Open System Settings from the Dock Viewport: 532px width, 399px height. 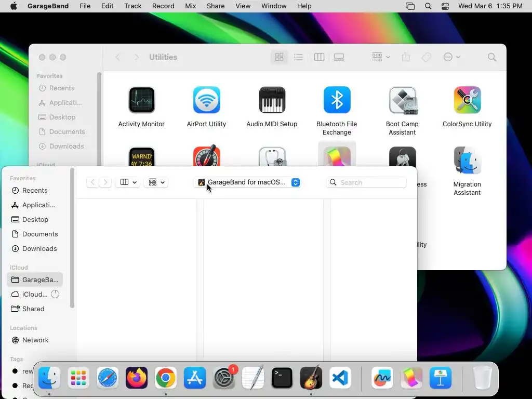(224, 378)
